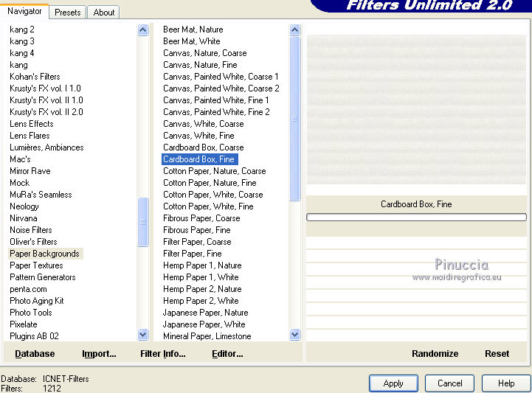The image size is (532, 393).
Task: Select 'Cotton Paper, White, Fine'
Action: (x=208, y=206)
